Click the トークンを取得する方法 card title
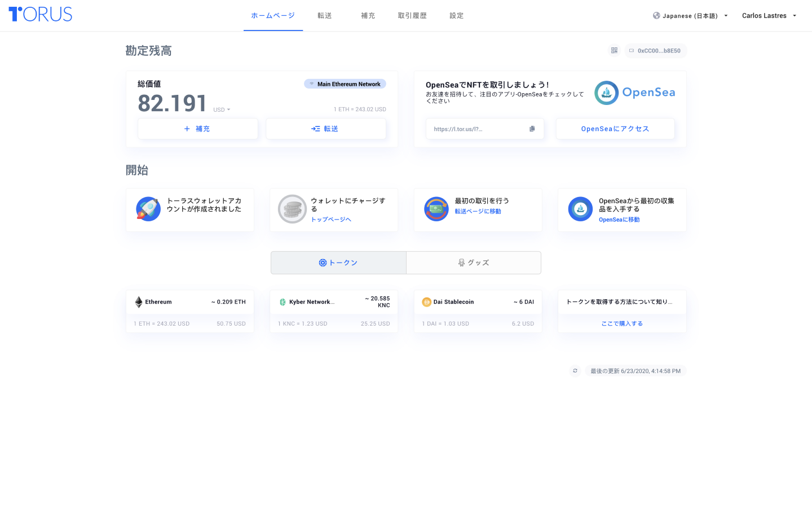This screenshot has width=812, height=508. click(619, 302)
